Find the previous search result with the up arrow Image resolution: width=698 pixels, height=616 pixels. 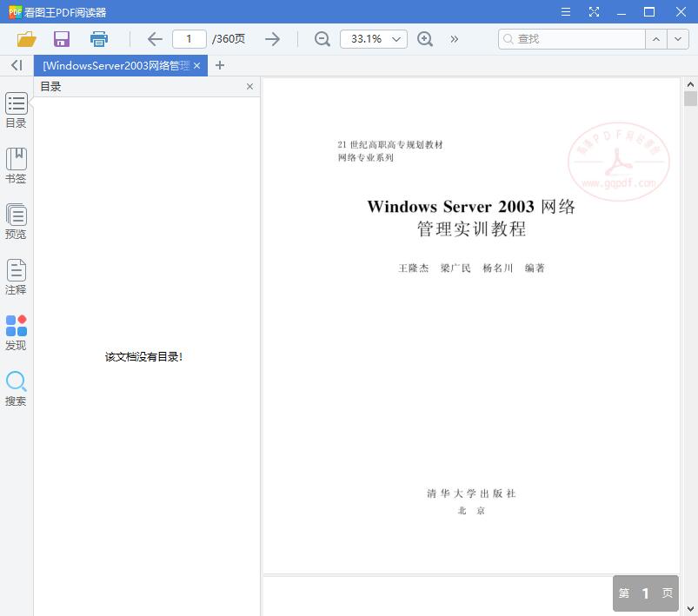coord(656,39)
